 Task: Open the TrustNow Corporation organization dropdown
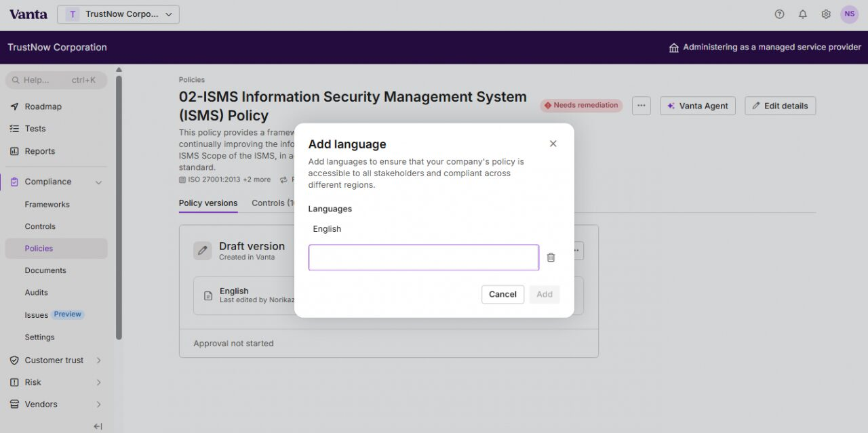point(118,14)
